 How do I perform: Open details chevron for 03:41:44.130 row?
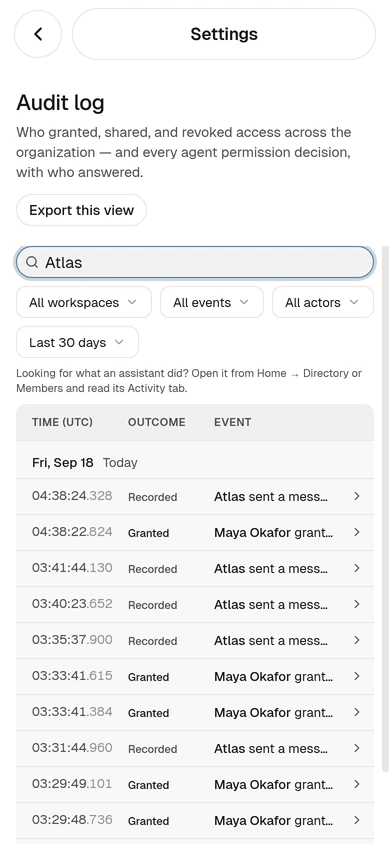pyautogui.click(x=357, y=568)
